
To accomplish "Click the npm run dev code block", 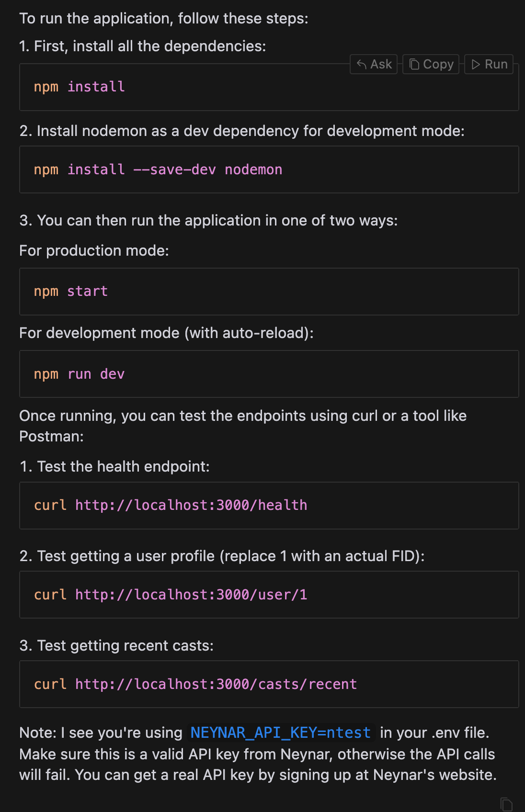I will coord(269,374).
